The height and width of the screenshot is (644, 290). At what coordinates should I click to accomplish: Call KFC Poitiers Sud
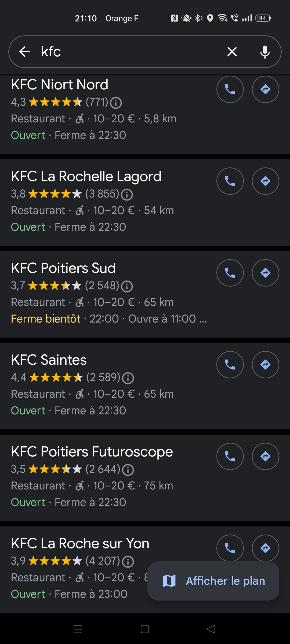point(230,273)
